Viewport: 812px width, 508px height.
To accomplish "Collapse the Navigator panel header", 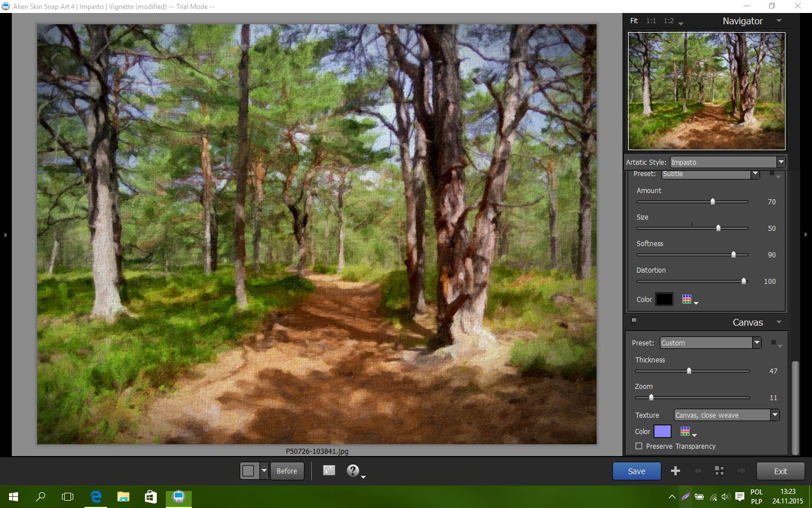I will (779, 21).
